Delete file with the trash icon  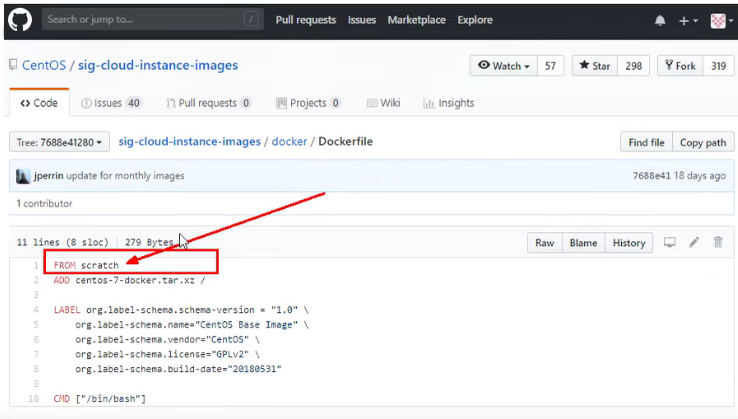[x=718, y=242]
